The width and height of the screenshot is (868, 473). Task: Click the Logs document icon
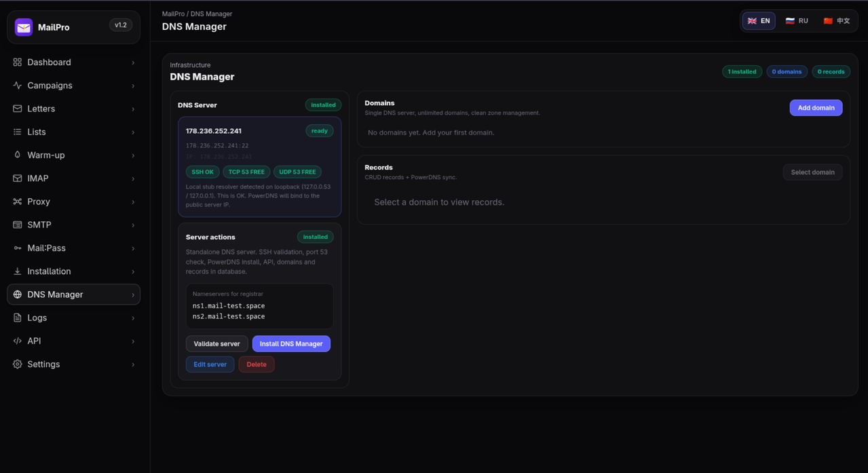pyautogui.click(x=18, y=318)
